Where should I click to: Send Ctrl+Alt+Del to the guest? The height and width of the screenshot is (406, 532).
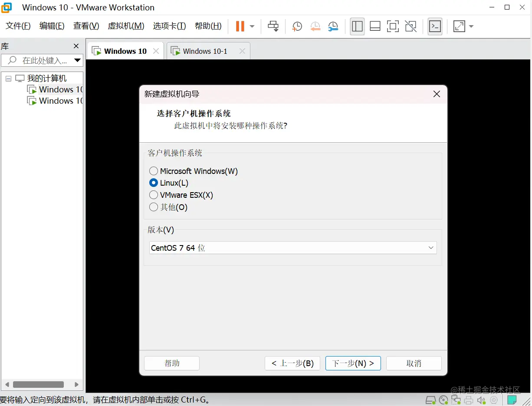(273, 26)
